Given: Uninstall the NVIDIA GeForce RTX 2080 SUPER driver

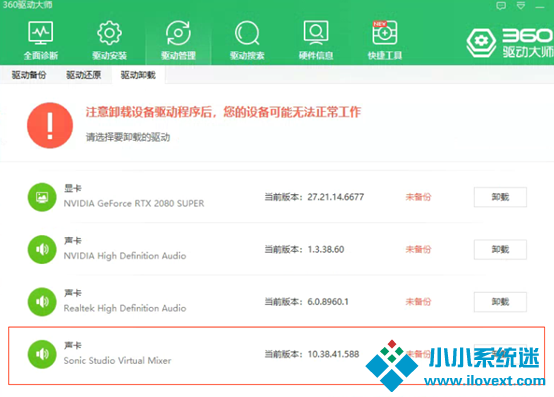Looking at the screenshot, I should (500, 197).
